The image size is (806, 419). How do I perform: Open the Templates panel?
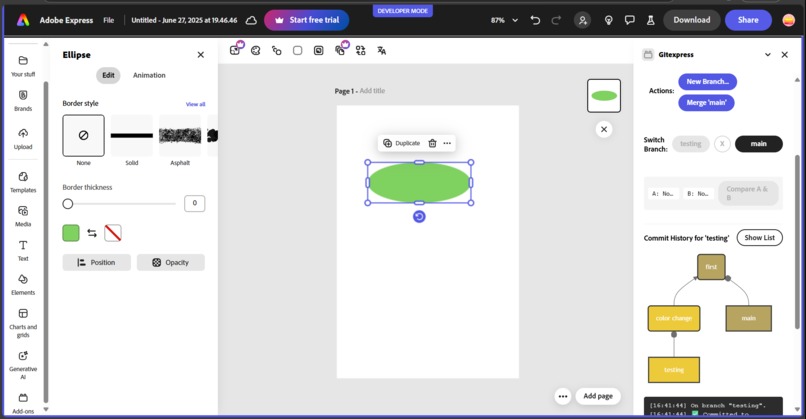(x=23, y=182)
